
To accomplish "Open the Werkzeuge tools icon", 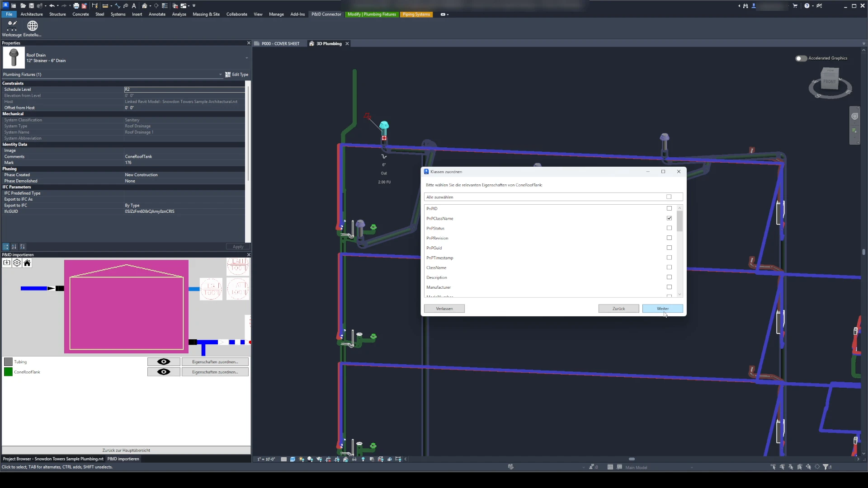I will pos(12,26).
